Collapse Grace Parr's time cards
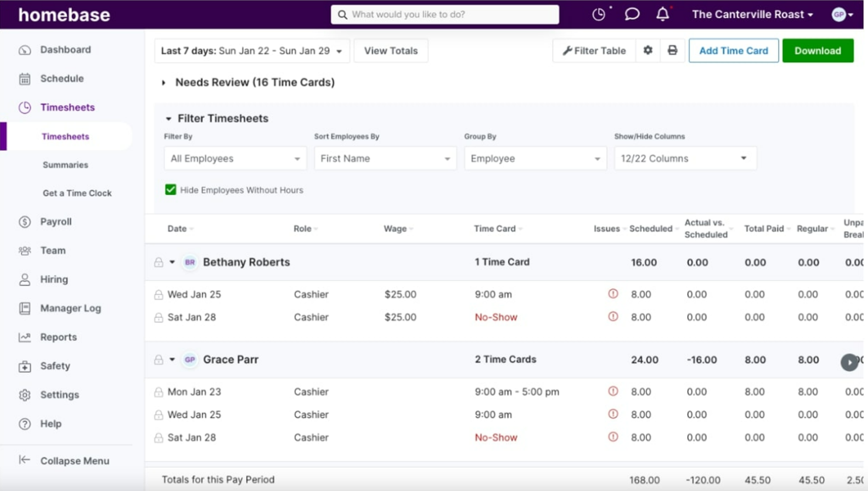 coord(172,360)
